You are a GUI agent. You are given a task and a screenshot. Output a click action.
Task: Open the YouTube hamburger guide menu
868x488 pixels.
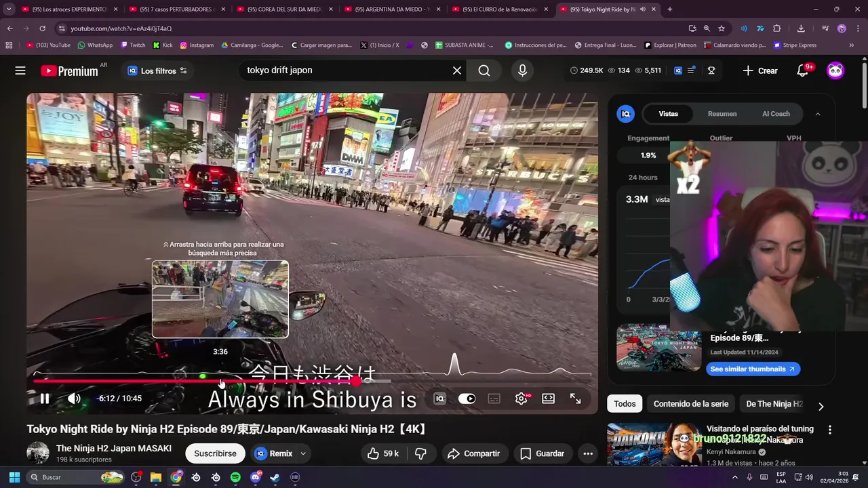click(x=20, y=70)
